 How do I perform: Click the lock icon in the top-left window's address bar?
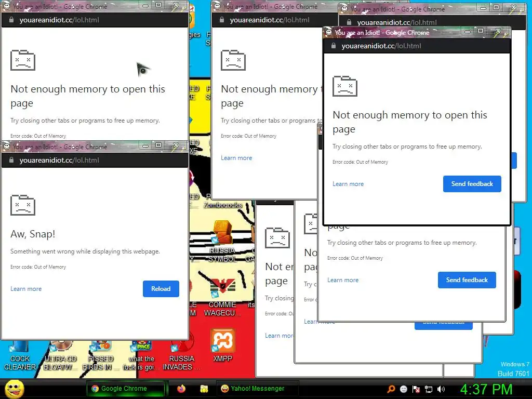(11, 20)
